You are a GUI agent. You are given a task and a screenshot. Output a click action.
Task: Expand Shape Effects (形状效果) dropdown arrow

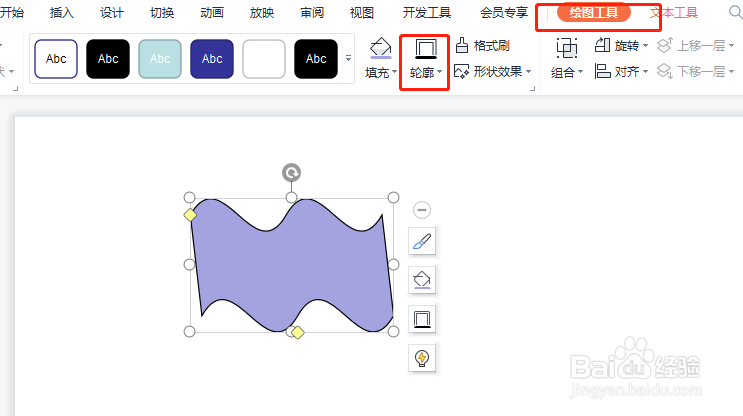(x=528, y=72)
